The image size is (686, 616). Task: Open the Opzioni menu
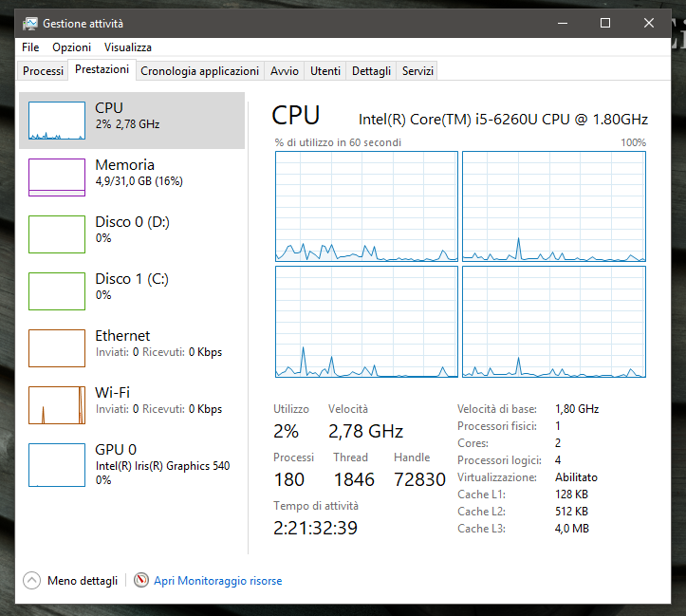72,47
